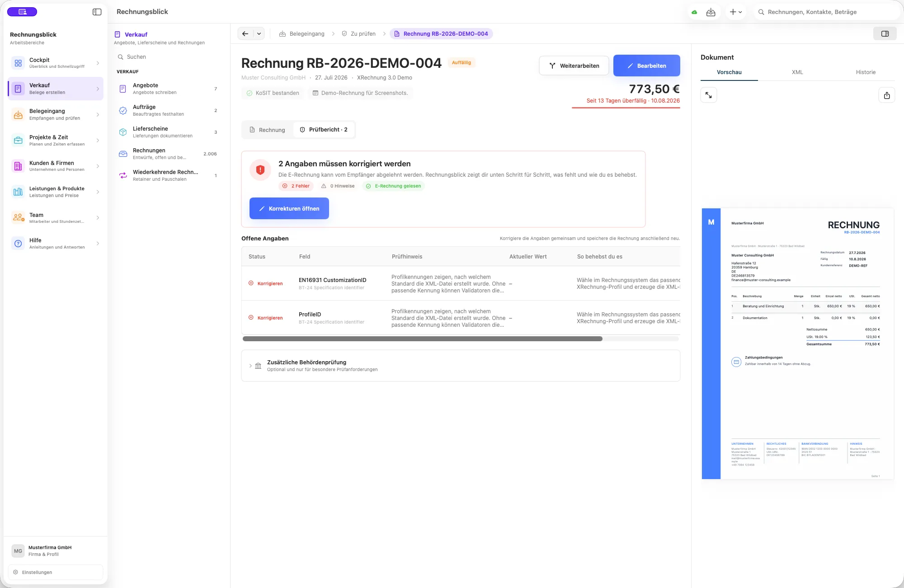Click the Weiterarbeiten button
The width and height of the screenshot is (904, 588).
(574, 66)
